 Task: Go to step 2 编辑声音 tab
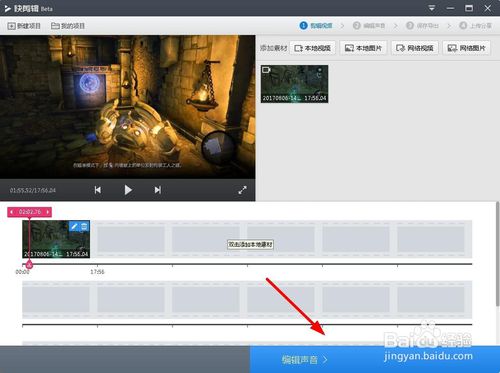click(369, 26)
